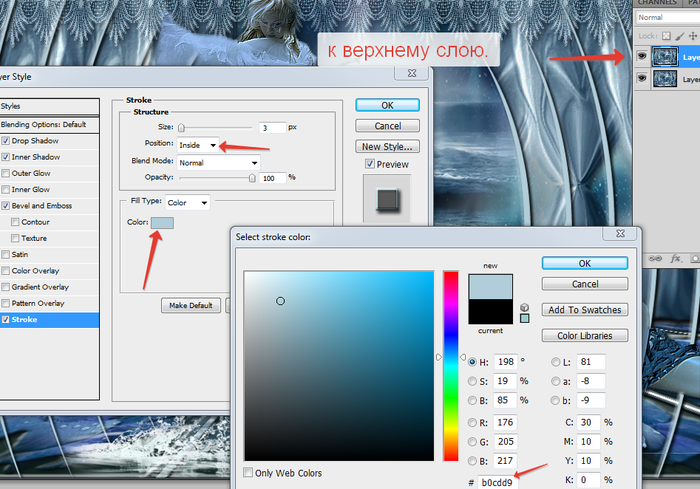700x489 pixels.
Task: Click Add To Swatches button
Action: pyautogui.click(x=585, y=310)
